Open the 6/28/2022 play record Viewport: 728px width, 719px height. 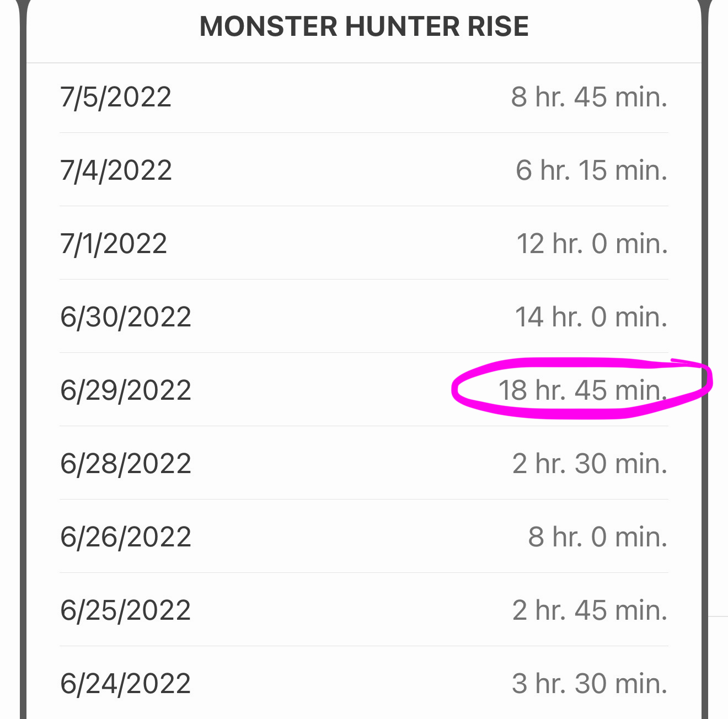[126, 464]
